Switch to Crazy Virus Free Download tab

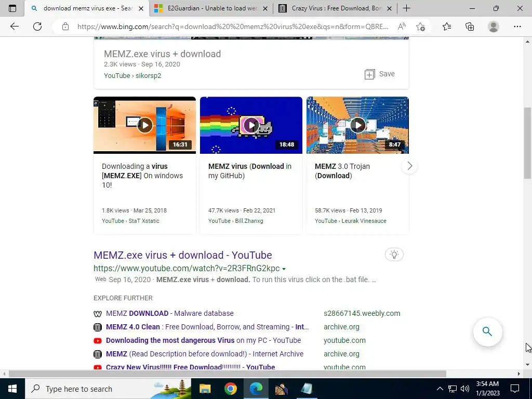[x=335, y=8]
